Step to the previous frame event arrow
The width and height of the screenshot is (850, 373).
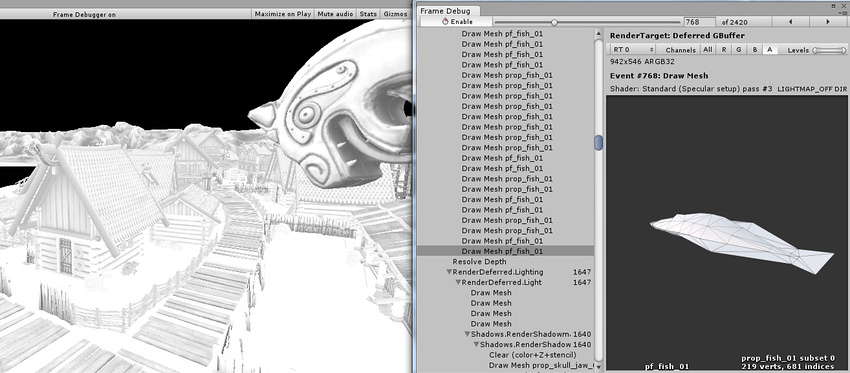point(790,22)
